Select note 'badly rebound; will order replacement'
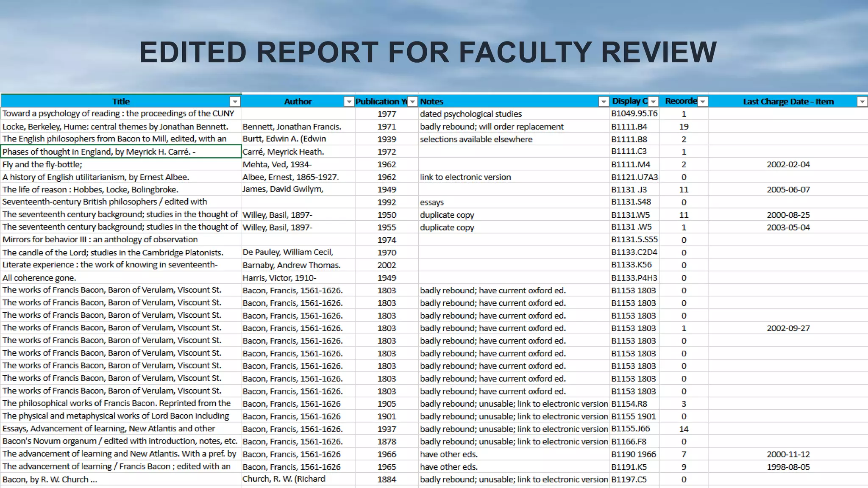The width and height of the screenshot is (868, 488). [514, 126]
